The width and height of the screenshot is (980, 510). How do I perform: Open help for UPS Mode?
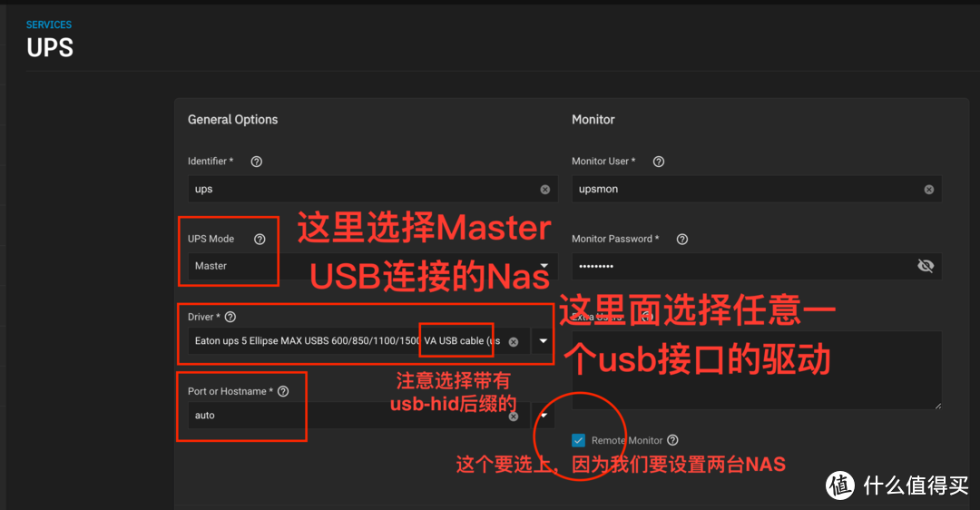(x=260, y=239)
